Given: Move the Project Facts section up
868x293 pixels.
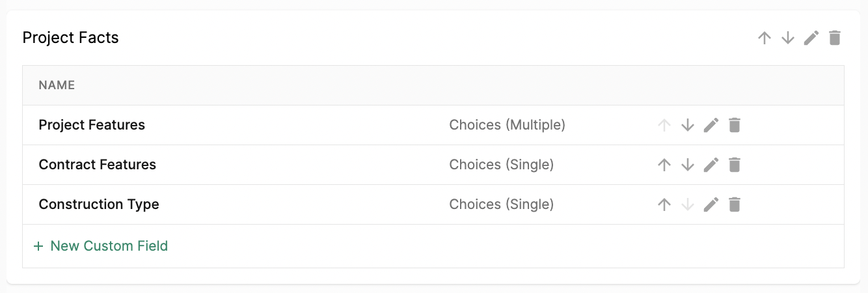Looking at the screenshot, I should (x=765, y=38).
